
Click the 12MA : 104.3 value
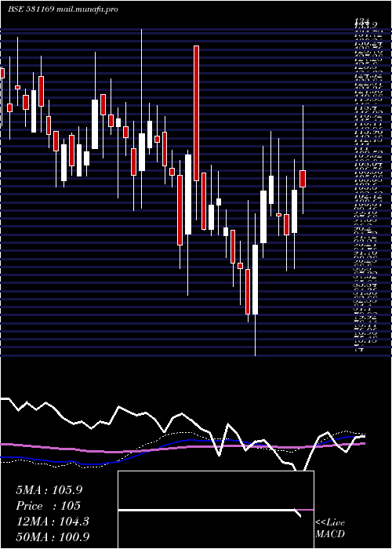pos(53,522)
